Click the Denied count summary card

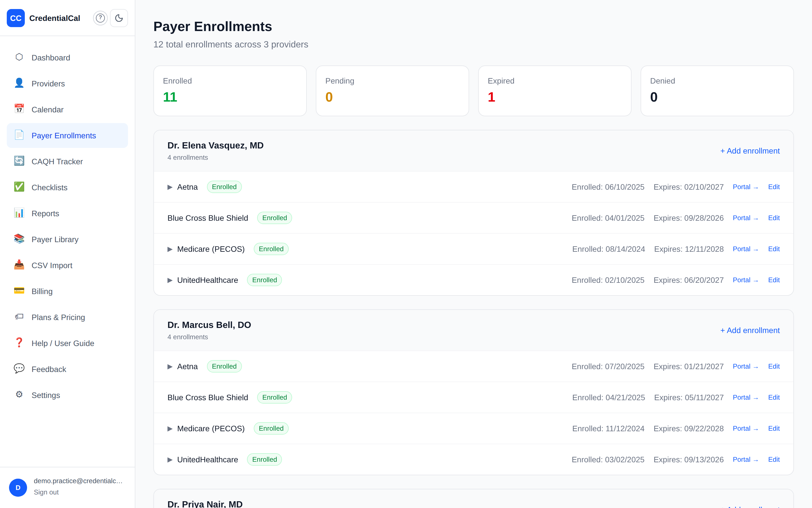click(x=717, y=91)
